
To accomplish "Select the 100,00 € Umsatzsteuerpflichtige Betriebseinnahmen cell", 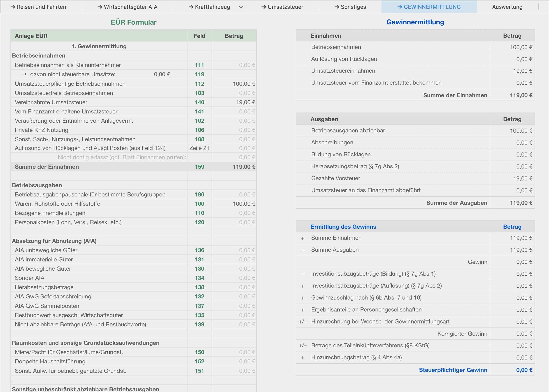I will tap(244, 84).
